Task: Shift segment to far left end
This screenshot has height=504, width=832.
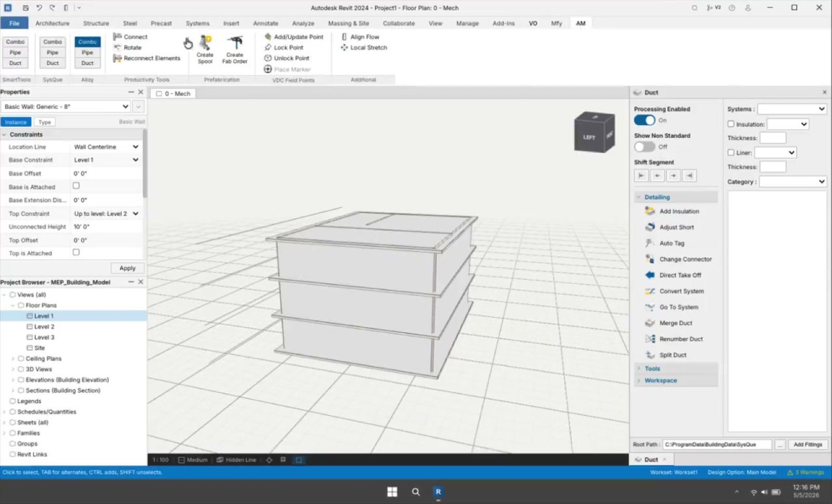Action: [641, 176]
